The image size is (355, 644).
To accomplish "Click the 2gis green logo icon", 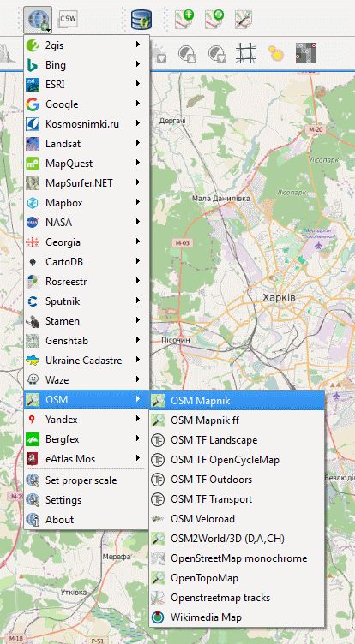I will click(x=33, y=45).
